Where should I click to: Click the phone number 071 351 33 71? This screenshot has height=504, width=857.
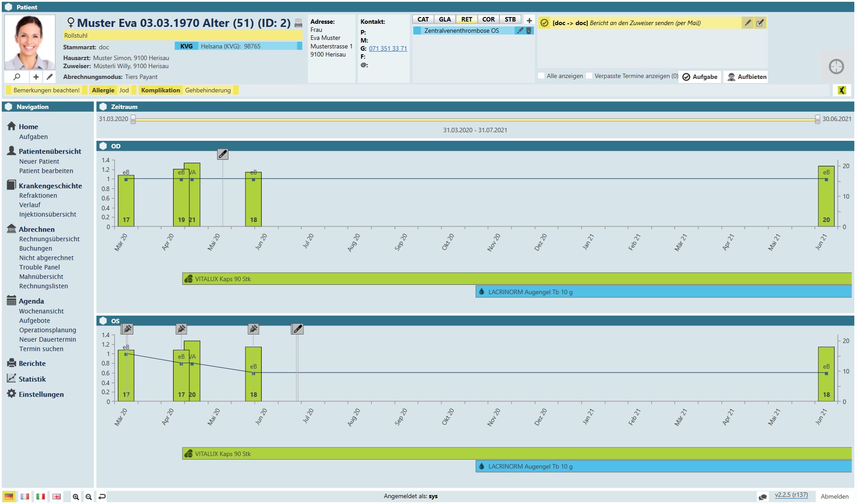tap(388, 48)
